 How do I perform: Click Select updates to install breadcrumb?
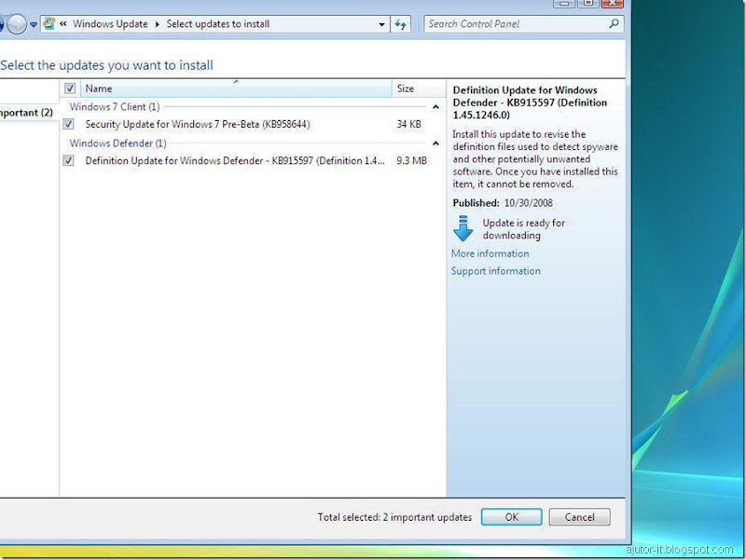click(218, 24)
